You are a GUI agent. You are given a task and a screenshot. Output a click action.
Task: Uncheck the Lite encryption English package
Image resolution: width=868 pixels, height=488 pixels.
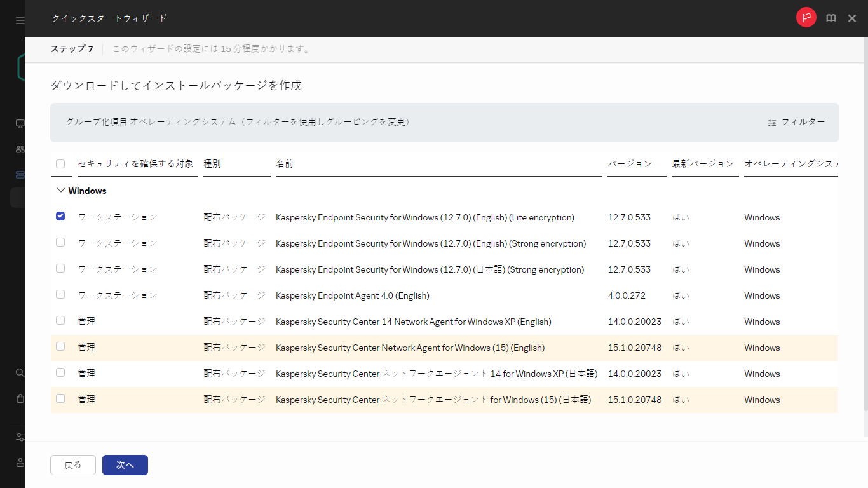pos(60,216)
